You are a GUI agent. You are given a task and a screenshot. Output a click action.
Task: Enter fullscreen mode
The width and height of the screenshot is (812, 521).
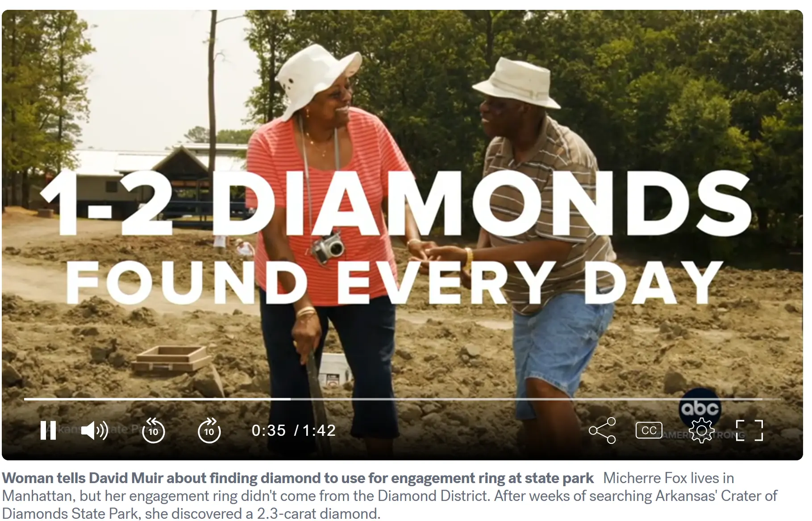coord(750,430)
